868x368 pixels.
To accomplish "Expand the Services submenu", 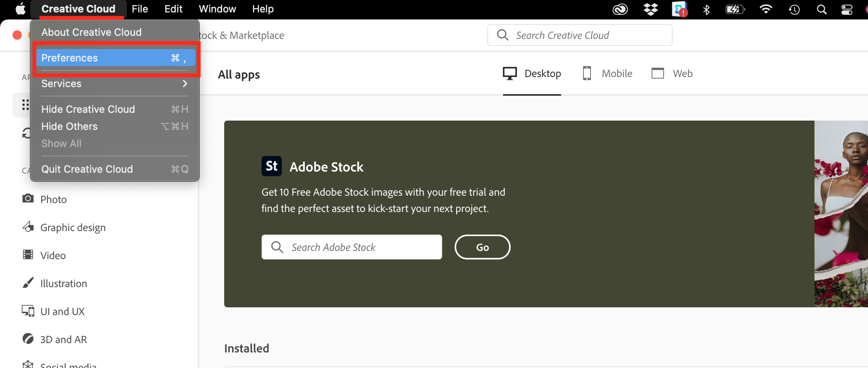I will point(114,84).
